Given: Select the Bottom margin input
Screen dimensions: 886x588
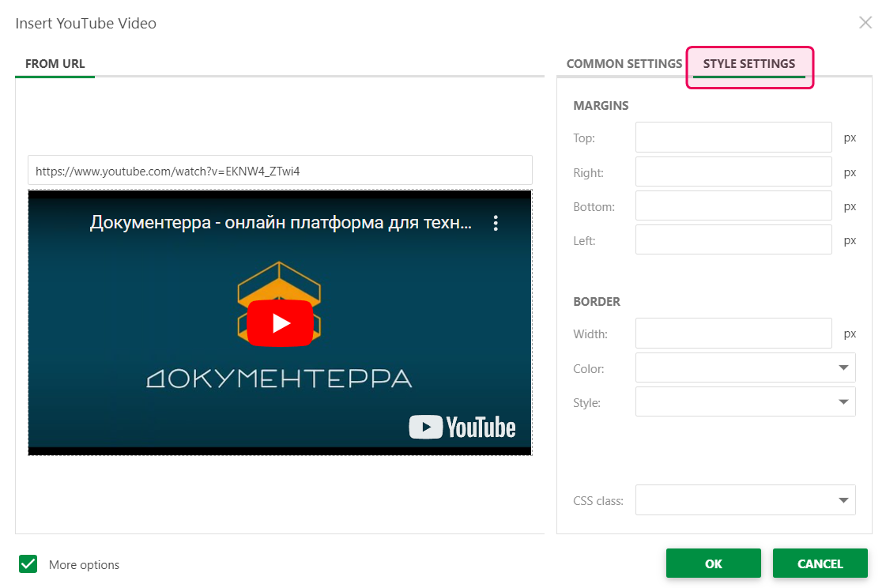Looking at the screenshot, I should click(x=733, y=205).
